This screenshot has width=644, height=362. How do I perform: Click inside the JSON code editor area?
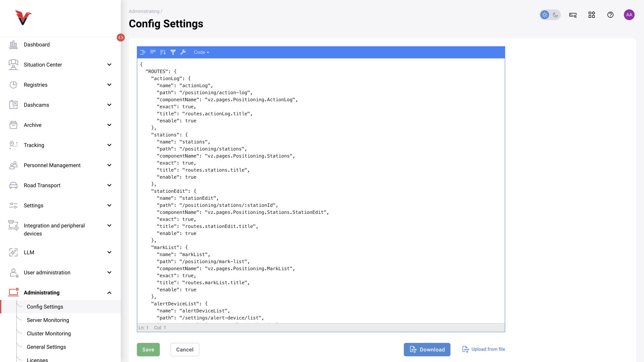321,191
